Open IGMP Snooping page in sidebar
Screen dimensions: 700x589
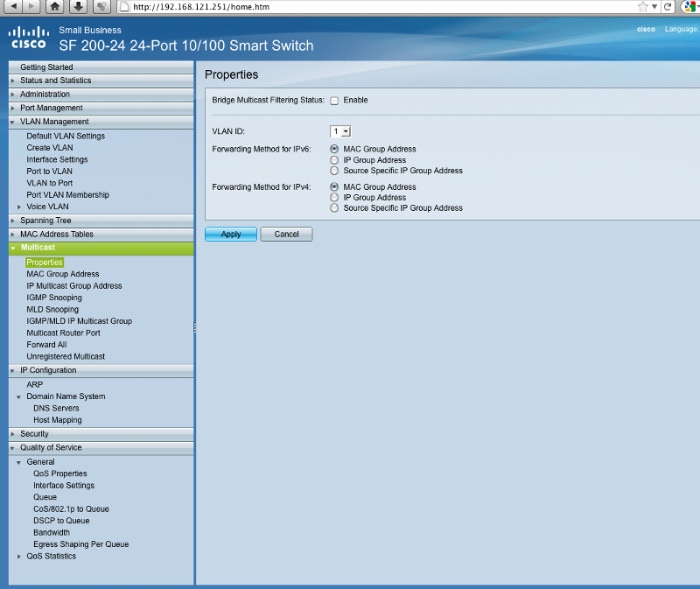point(53,298)
